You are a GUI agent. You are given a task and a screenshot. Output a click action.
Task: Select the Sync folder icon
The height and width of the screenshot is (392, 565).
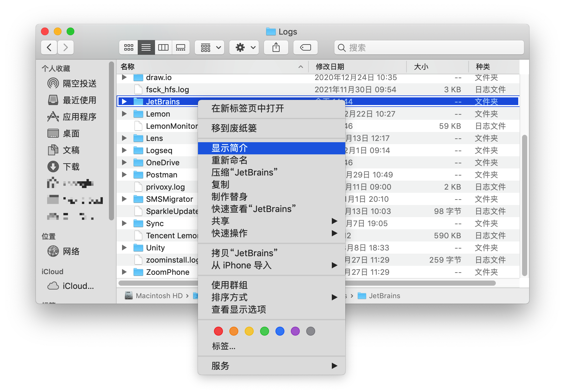pyautogui.click(x=138, y=223)
